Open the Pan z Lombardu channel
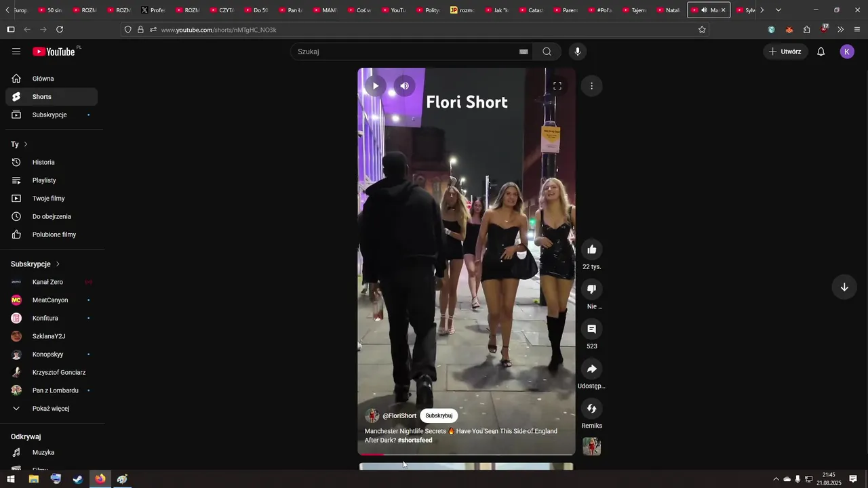Viewport: 868px width, 488px height. click(x=52, y=390)
